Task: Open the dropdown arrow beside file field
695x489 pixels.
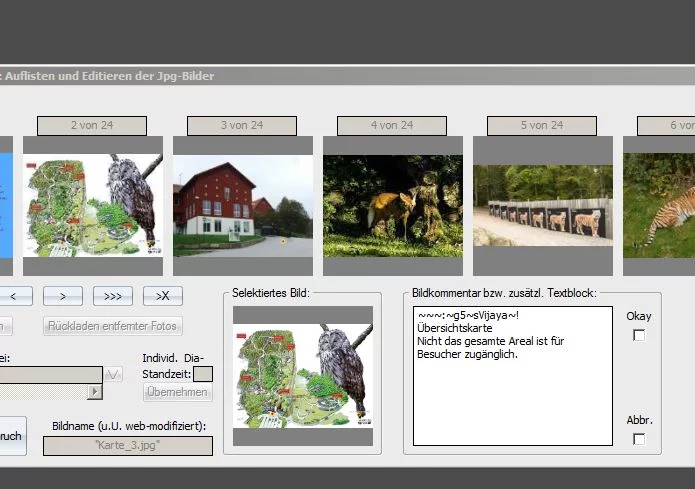Action: pyautogui.click(x=113, y=375)
